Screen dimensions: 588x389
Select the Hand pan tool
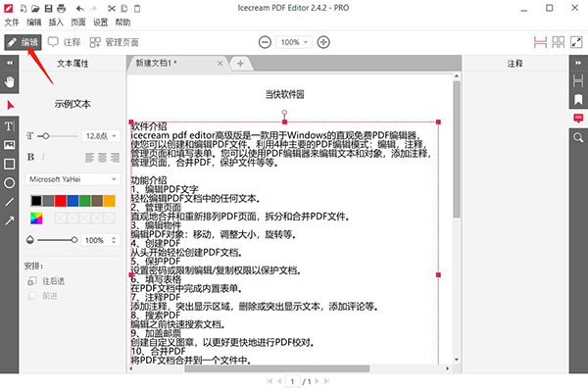point(10,82)
